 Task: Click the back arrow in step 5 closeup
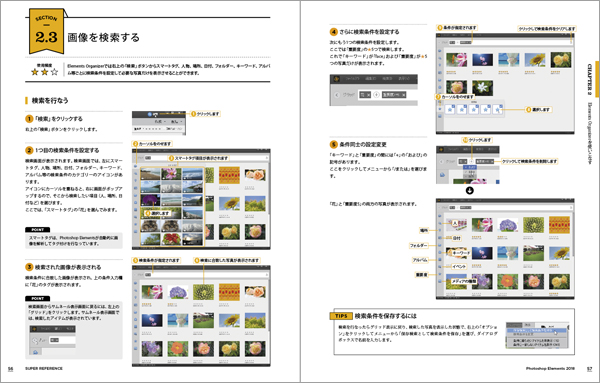click(442, 162)
